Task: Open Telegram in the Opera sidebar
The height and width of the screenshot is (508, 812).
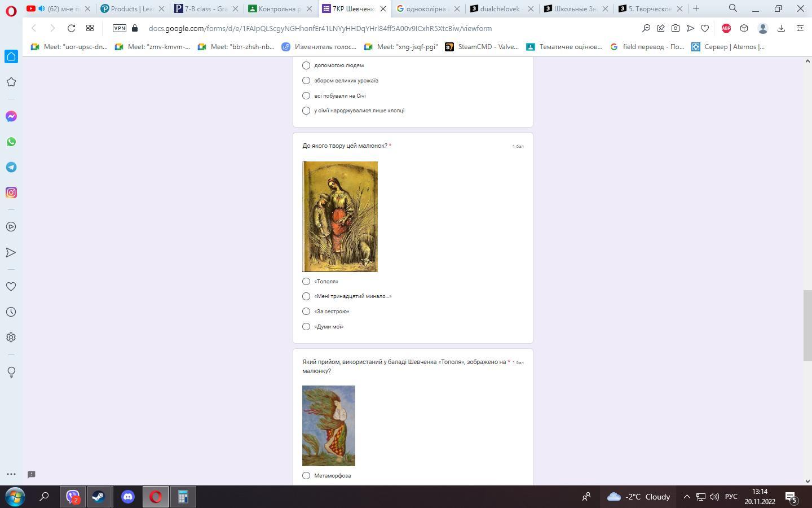Action: [x=11, y=167]
